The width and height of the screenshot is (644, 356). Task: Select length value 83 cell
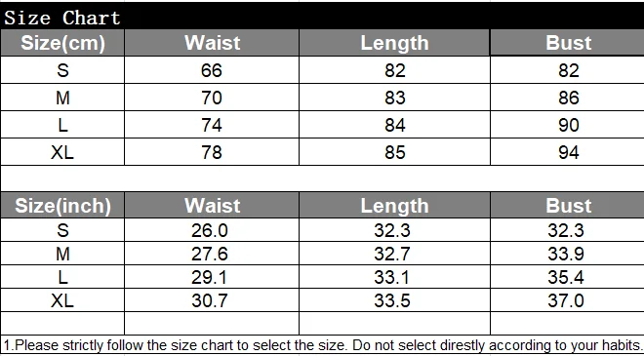[x=394, y=98]
